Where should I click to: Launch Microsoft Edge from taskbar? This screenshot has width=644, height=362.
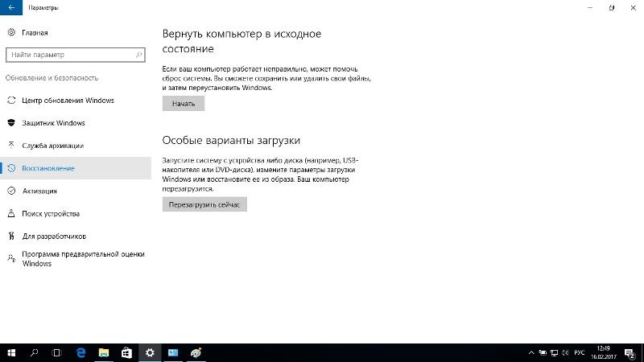click(81, 352)
